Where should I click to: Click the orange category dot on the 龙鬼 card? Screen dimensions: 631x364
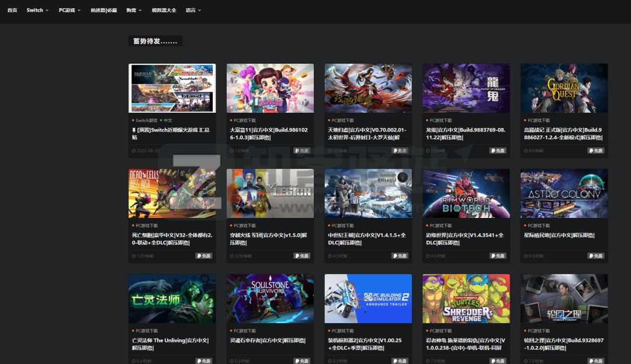[427, 120]
